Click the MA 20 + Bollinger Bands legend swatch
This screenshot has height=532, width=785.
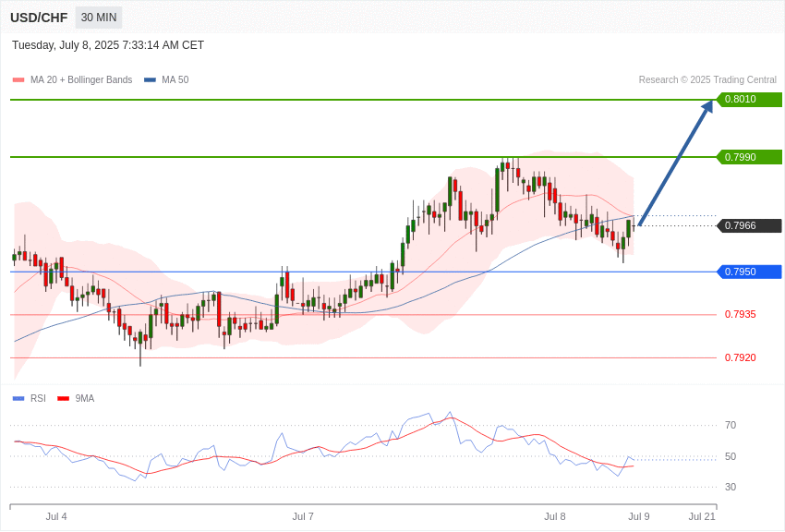point(18,80)
